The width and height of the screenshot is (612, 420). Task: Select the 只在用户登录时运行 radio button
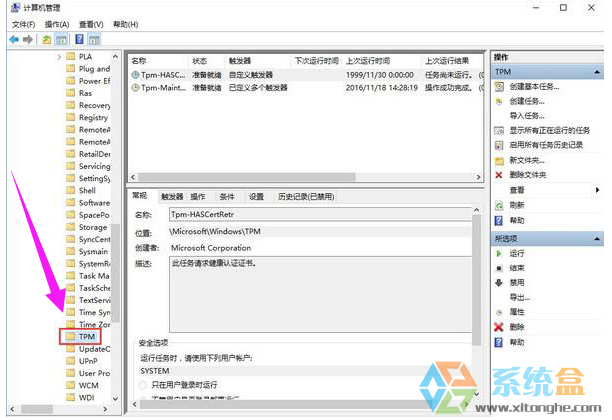coord(144,385)
